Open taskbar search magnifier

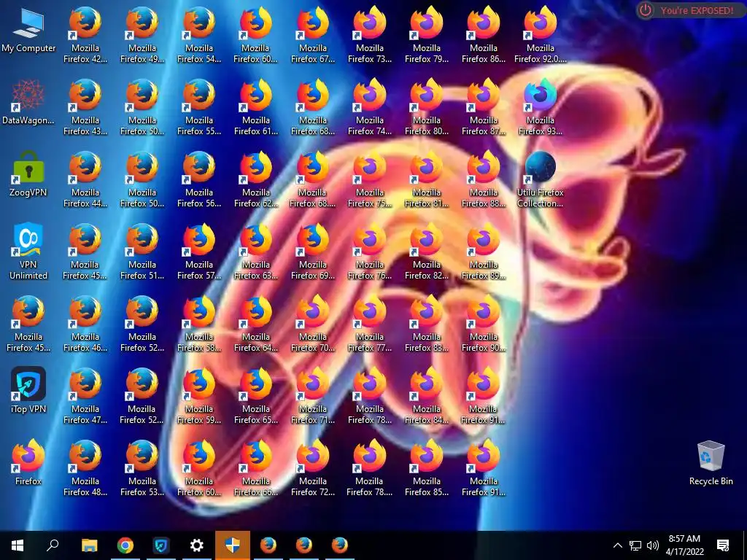click(x=53, y=545)
